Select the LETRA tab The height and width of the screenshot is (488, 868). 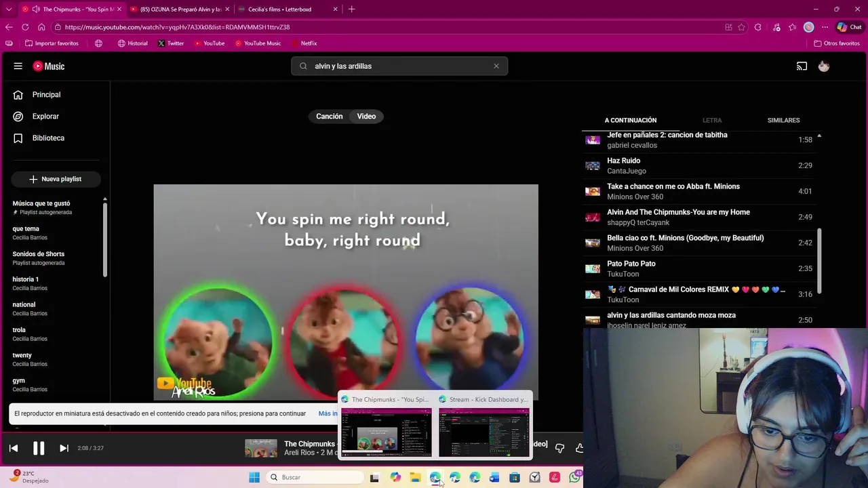click(x=712, y=120)
